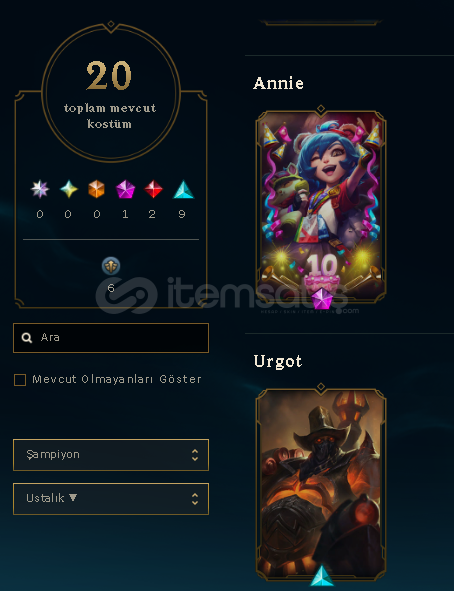
Task: Click the purple Epic rarity gem icon
Action: 125,189
